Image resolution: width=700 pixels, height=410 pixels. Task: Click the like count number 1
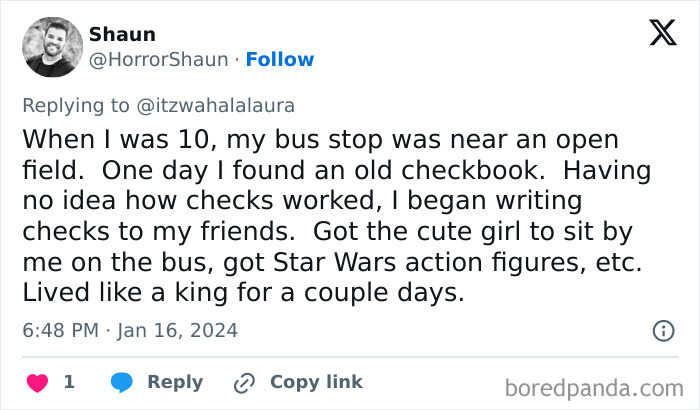[x=69, y=382]
